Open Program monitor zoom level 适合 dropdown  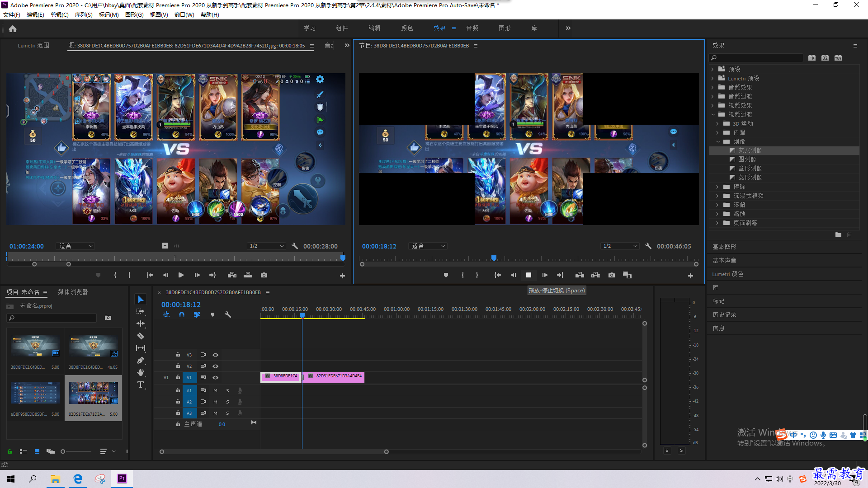[428, 246]
